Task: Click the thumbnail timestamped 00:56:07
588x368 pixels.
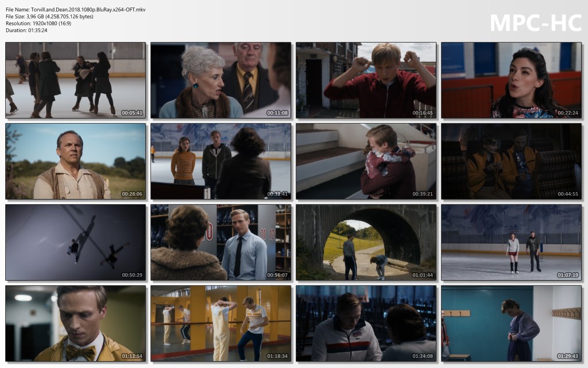Action: 221,243
